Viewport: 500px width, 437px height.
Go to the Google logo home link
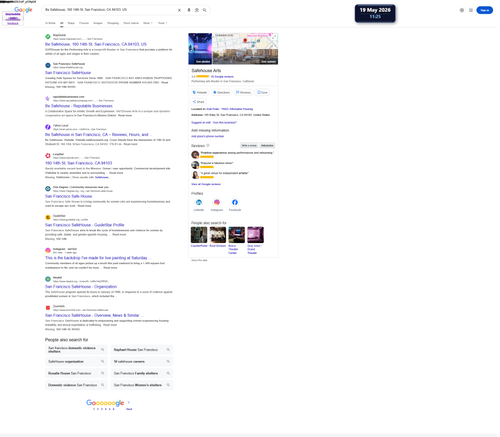[x=23, y=10]
